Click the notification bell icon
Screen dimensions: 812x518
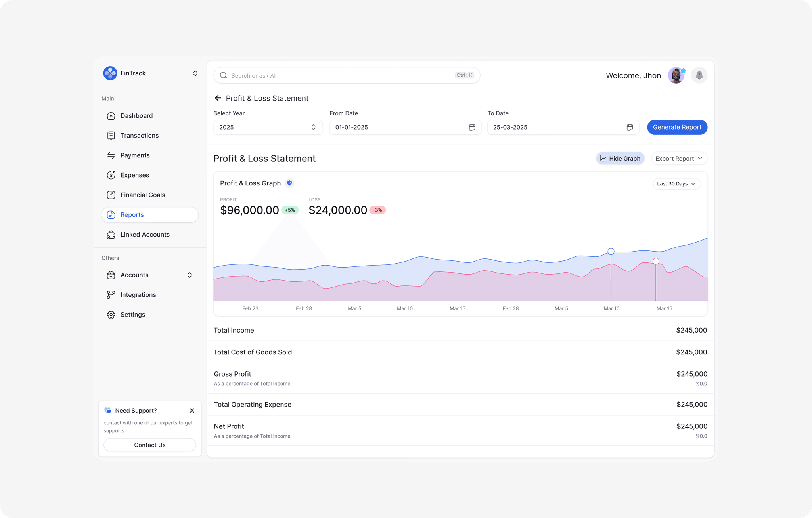point(699,75)
